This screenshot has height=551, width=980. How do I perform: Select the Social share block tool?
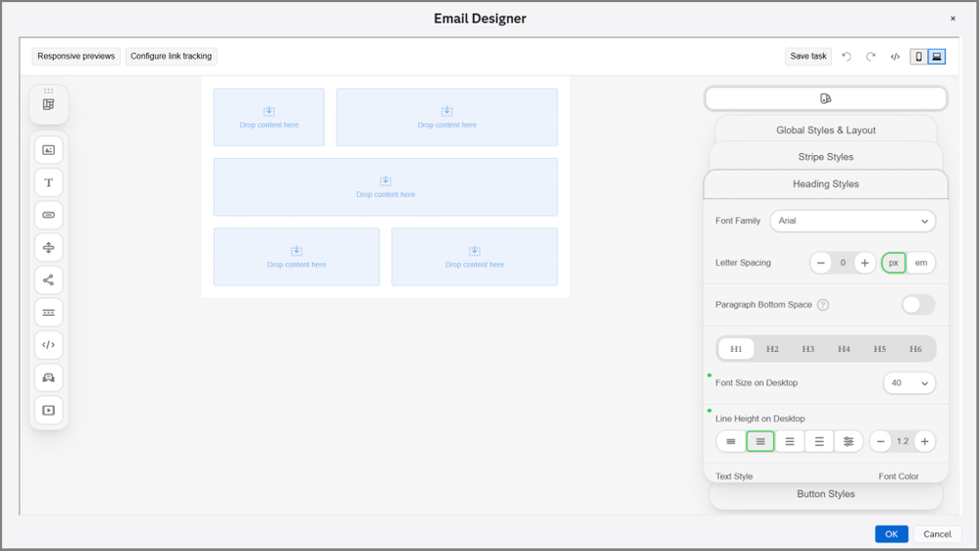pos(48,279)
